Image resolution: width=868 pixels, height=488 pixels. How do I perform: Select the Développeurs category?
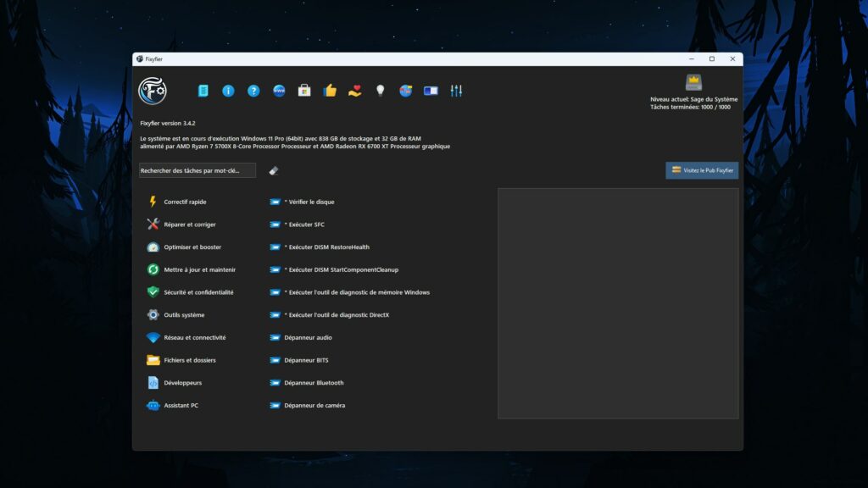pyautogui.click(x=175, y=383)
